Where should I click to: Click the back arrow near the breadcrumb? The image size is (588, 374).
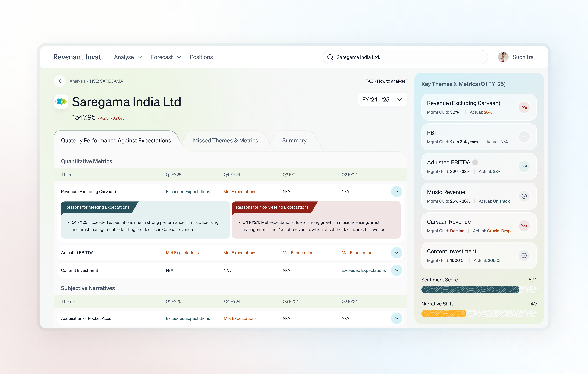tap(60, 81)
